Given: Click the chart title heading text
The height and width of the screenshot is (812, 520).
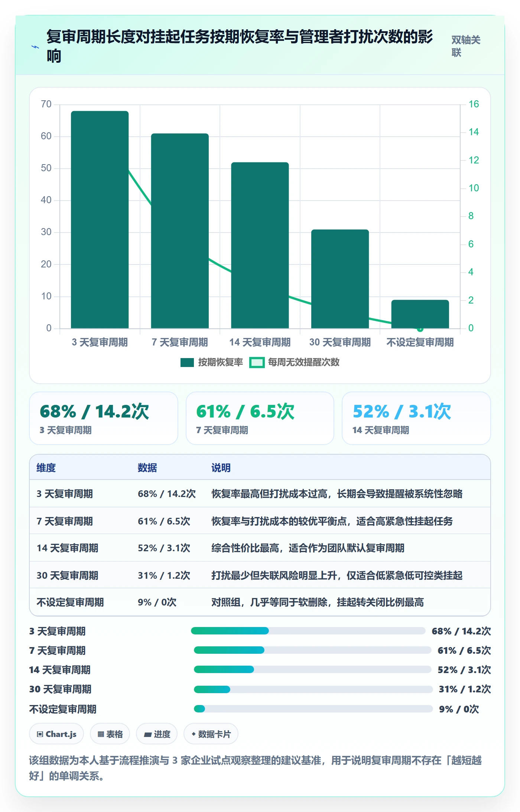Looking at the screenshot, I should 240,46.
